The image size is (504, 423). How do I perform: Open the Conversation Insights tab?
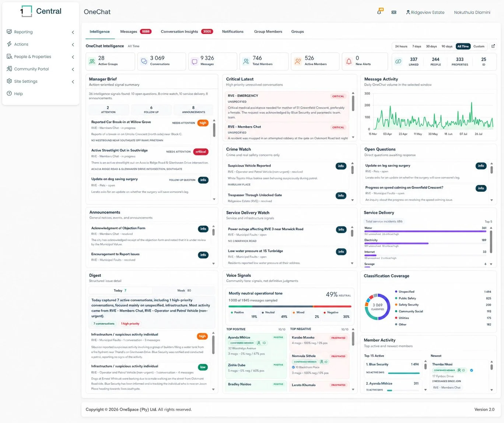point(186,32)
